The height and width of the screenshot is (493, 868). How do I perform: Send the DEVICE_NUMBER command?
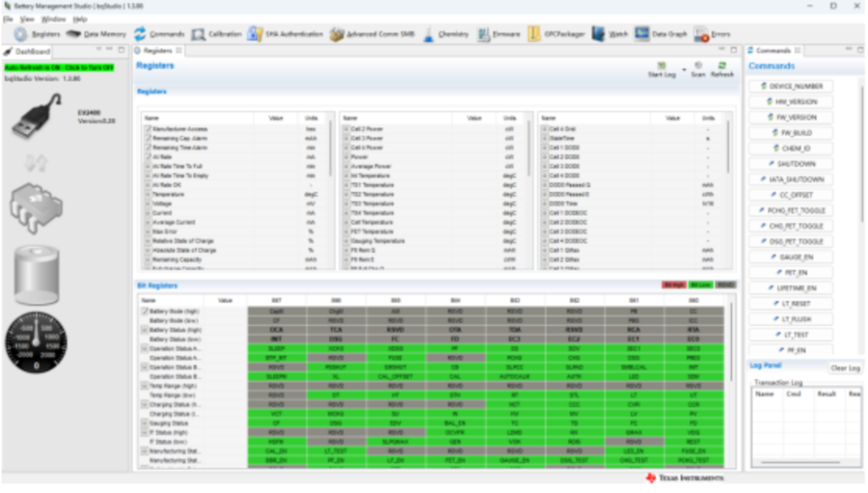click(792, 87)
